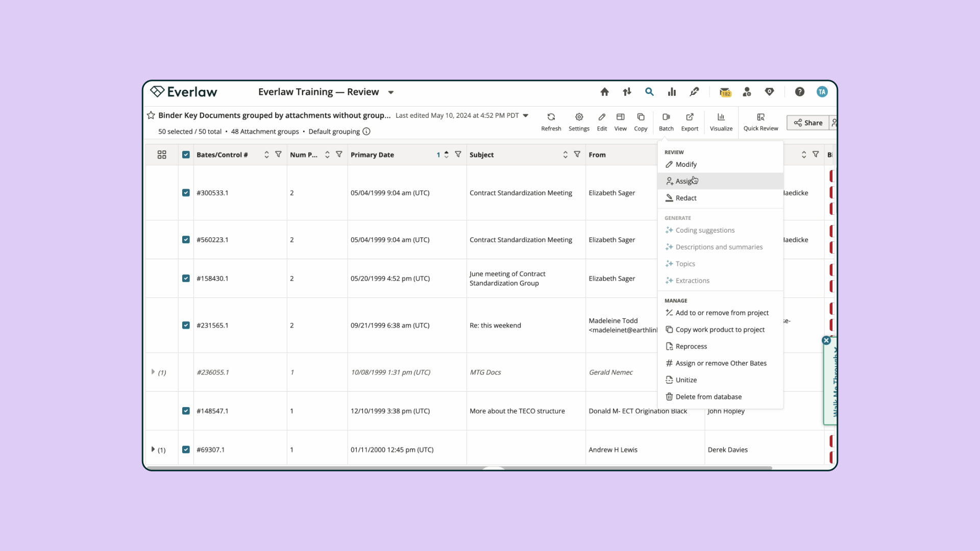The width and height of the screenshot is (980, 551).
Task: Toggle the checkbox on row #148547.1
Action: coord(186,411)
